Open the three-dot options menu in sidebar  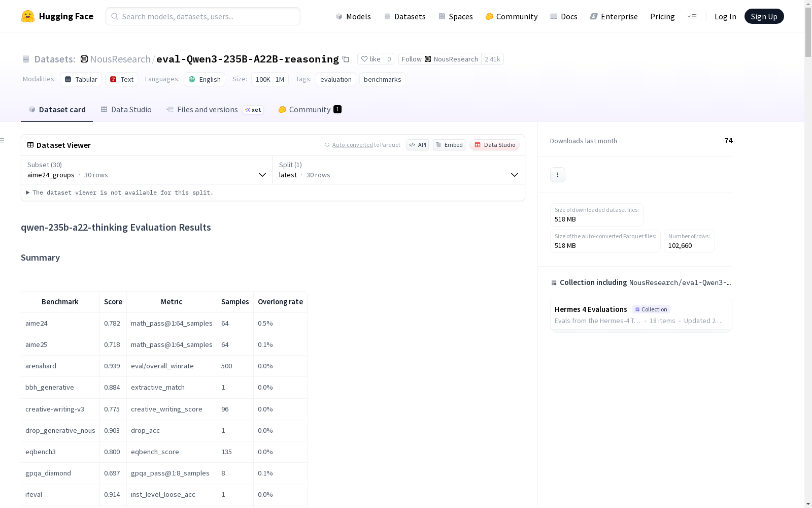tap(558, 175)
